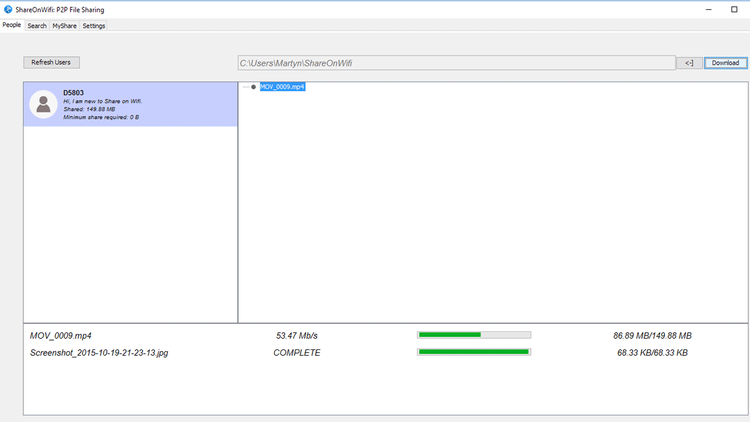Open the Search tab
The image size is (750, 422).
click(37, 25)
